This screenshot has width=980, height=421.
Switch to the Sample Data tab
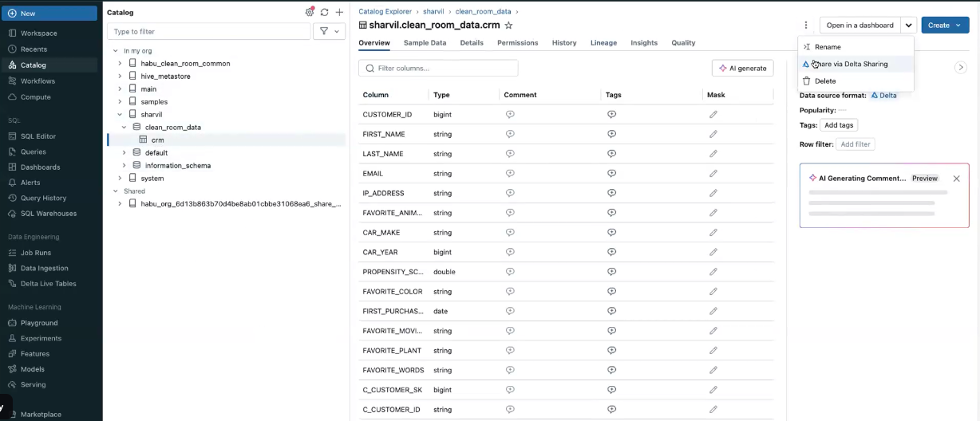click(425, 43)
